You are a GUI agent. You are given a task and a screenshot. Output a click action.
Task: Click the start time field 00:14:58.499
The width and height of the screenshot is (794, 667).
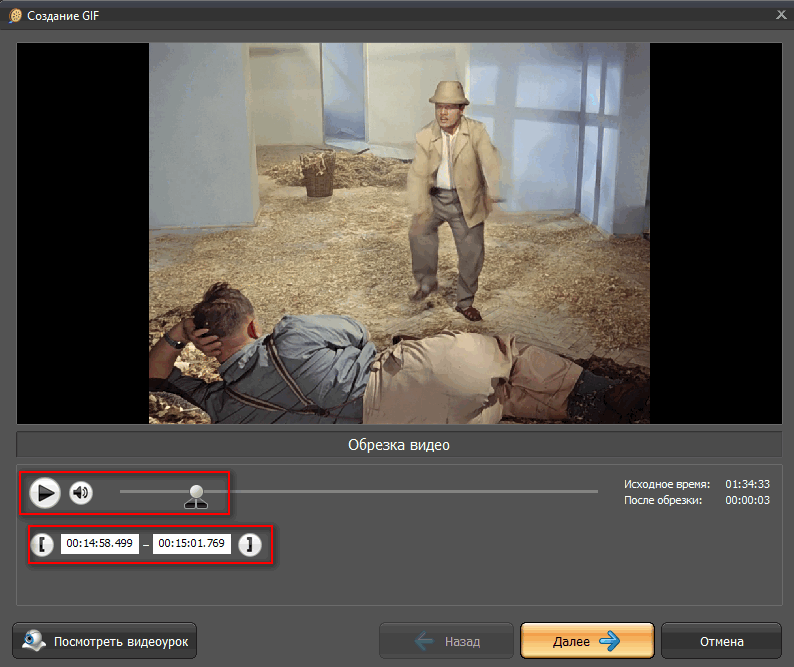[100, 543]
